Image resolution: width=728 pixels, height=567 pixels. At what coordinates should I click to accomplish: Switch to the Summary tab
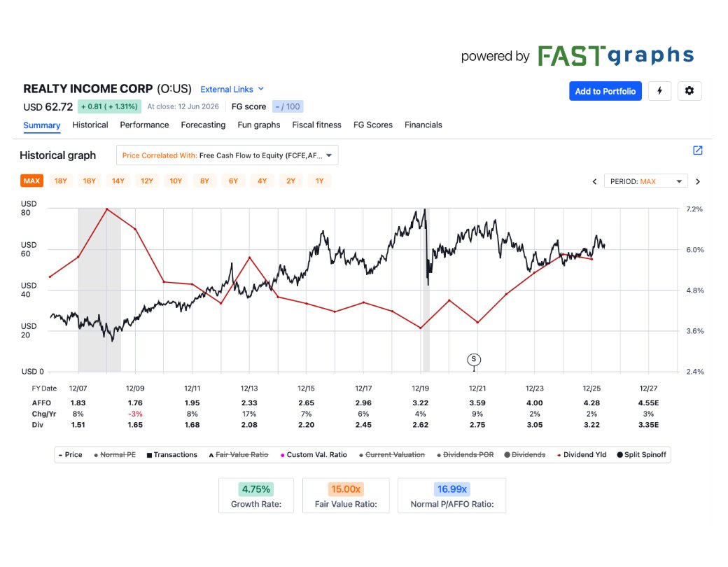tap(42, 125)
